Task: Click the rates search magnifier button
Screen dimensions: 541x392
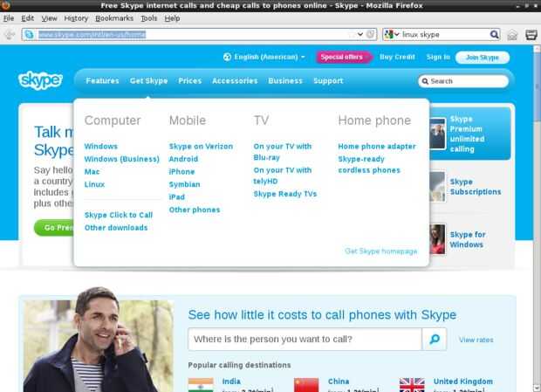Action: [435, 340]
